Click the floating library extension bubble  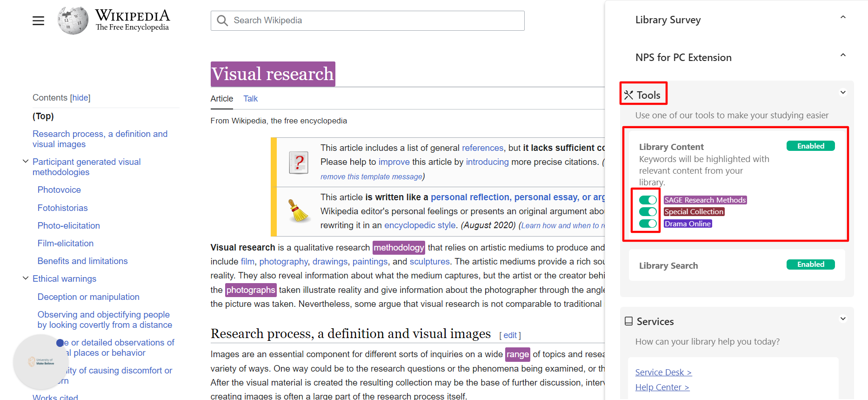point(41,361)
